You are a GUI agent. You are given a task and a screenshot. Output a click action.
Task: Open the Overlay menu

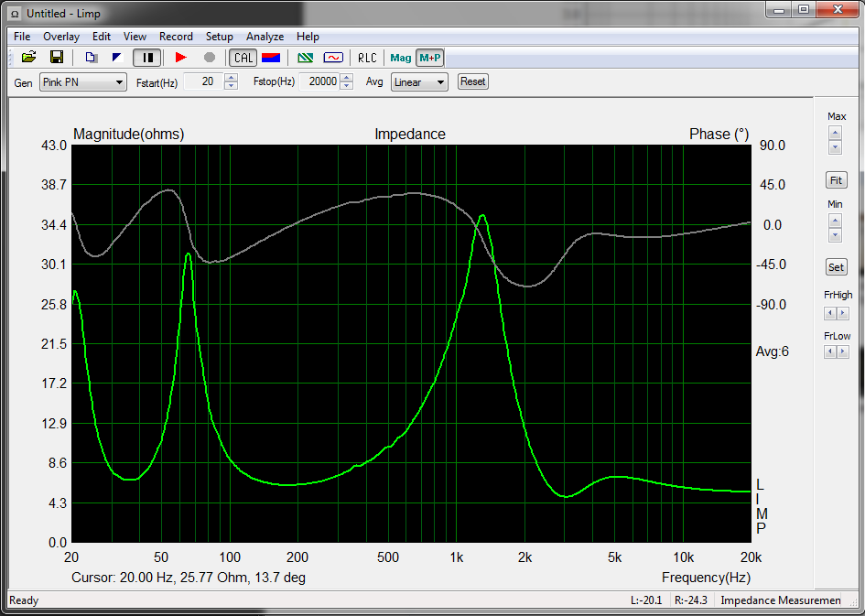coord(61,37)
